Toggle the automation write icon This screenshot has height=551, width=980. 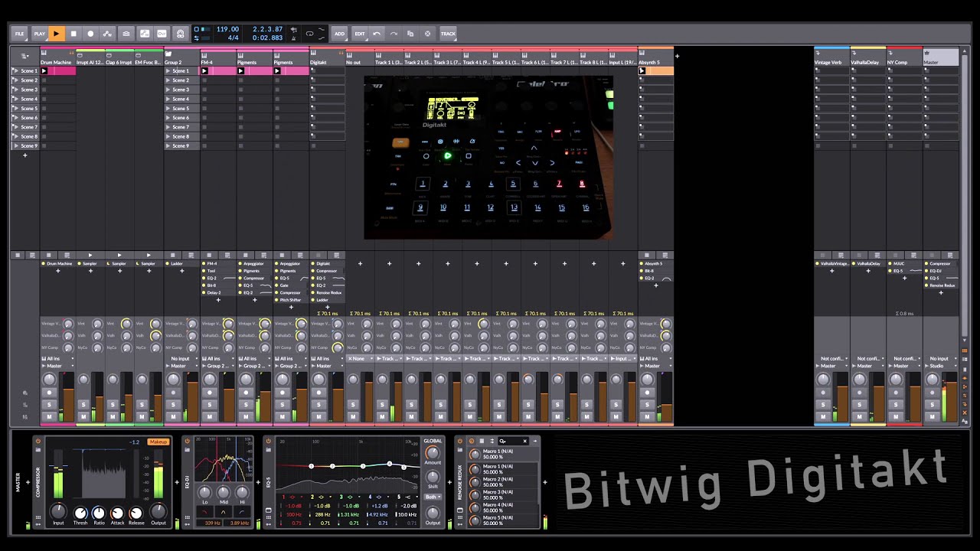107,34
